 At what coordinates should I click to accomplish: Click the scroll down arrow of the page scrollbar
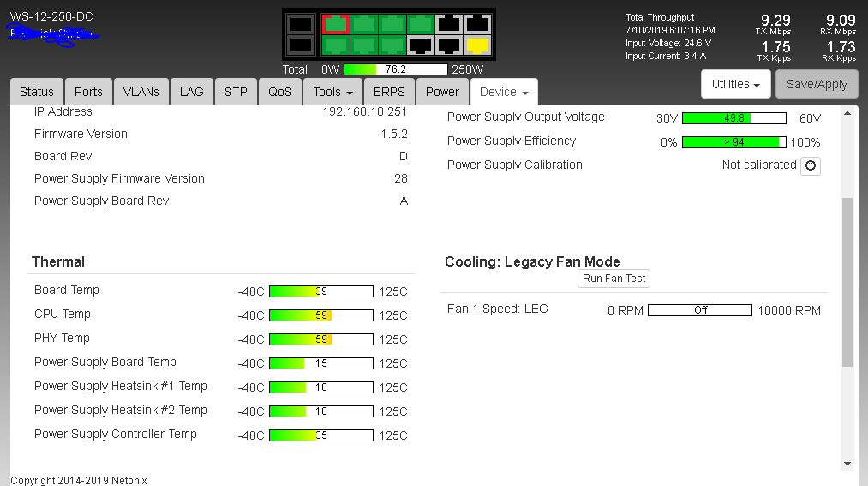(x=847, y=464)
